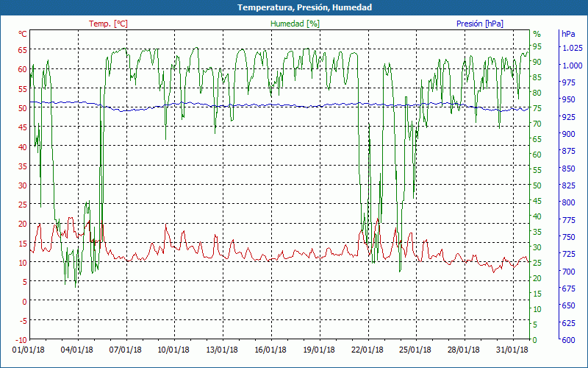Select the red "Temp. [°C]" legend label

(x=108, y=24)
